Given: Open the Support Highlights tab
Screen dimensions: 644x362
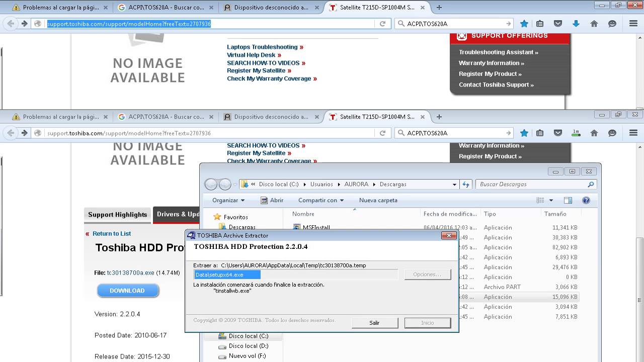Looking at the screenshot, I should 118,215.
